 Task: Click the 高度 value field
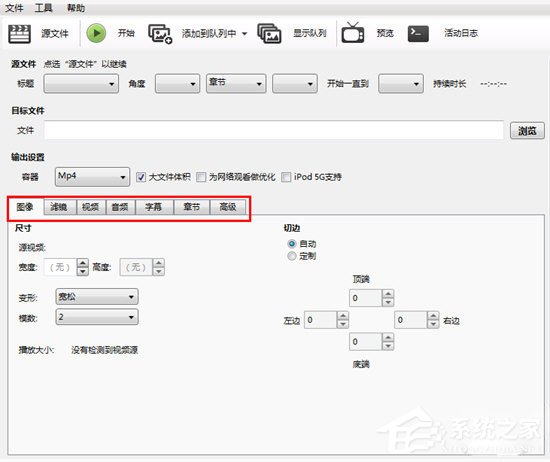(x=136, y=267)
